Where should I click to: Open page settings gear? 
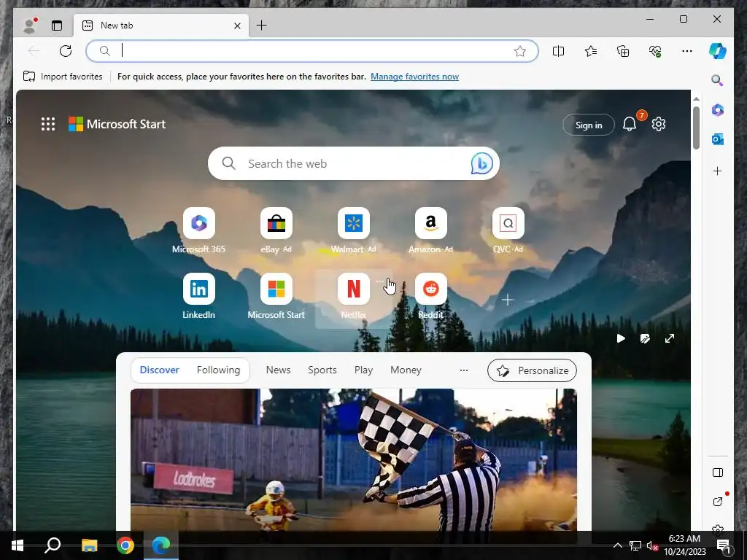pos(659,124)
